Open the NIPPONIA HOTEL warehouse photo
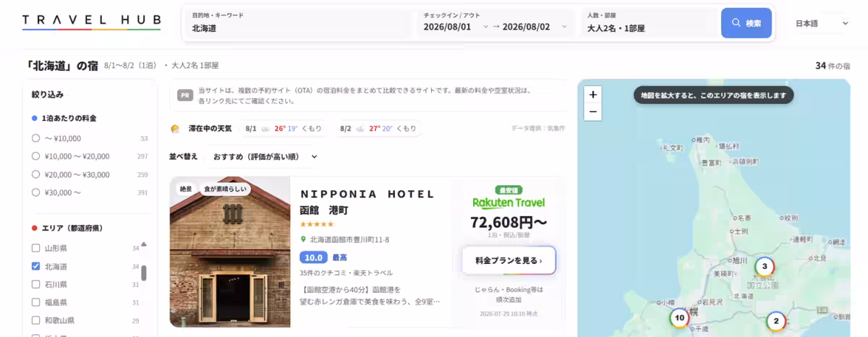 (x=230, y=252)
